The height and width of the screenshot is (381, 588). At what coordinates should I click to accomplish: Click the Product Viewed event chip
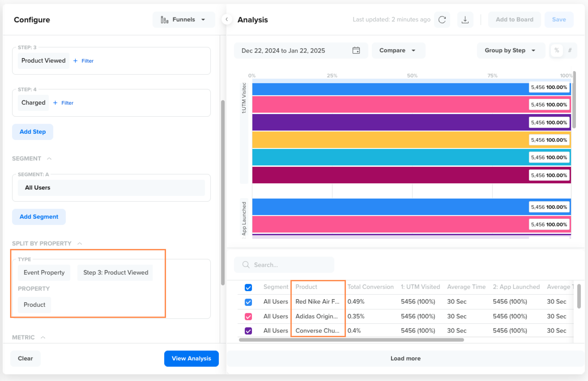point(43,61)
